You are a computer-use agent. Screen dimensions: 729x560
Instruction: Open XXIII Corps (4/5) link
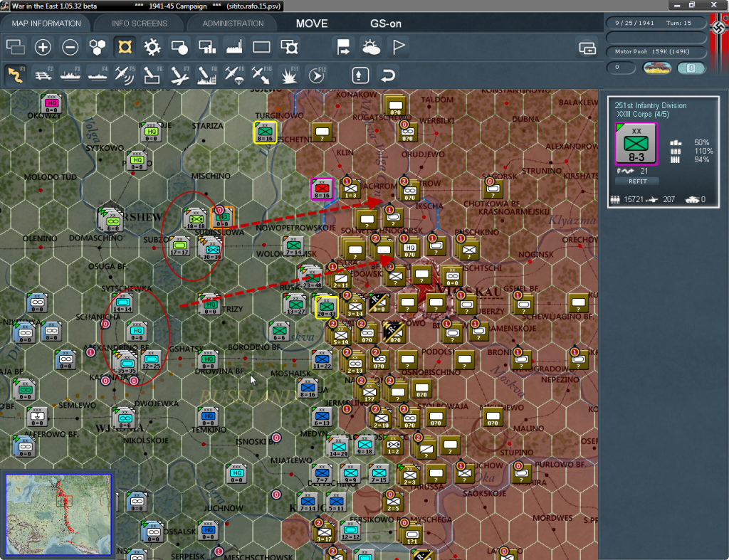pyautogui.click(x=643, y=115)
